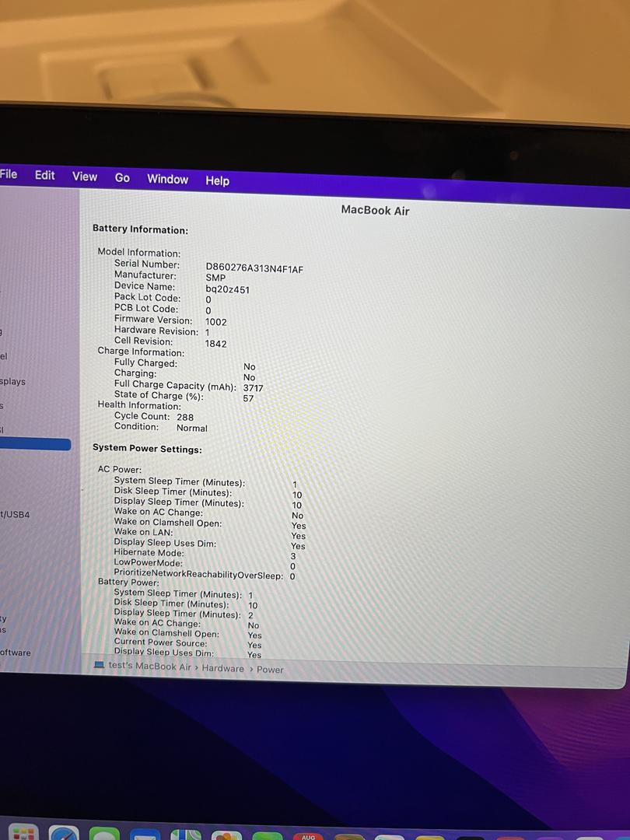Click the "Charge Information:" label
This screenshot has height=840, width=630.
tap(141, 352)
